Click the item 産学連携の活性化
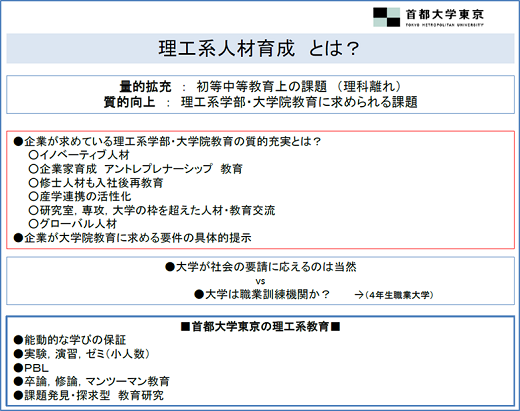 tap(80, 197)
